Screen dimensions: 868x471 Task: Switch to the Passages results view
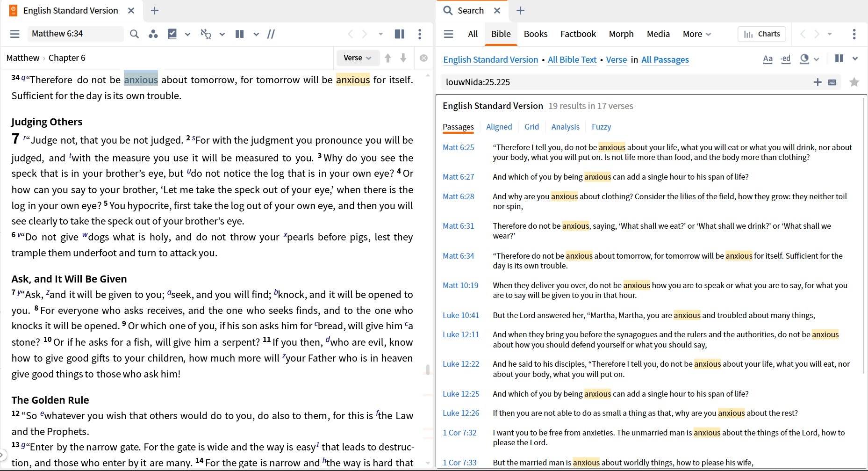(x=458, y=127)
